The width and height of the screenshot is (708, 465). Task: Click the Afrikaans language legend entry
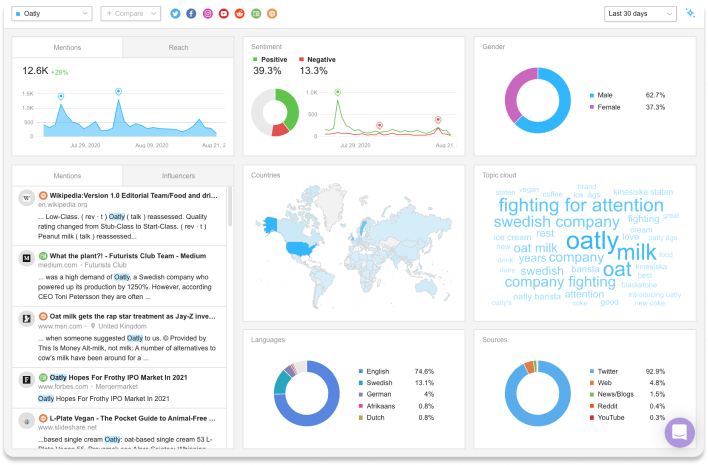coord(396,406)
